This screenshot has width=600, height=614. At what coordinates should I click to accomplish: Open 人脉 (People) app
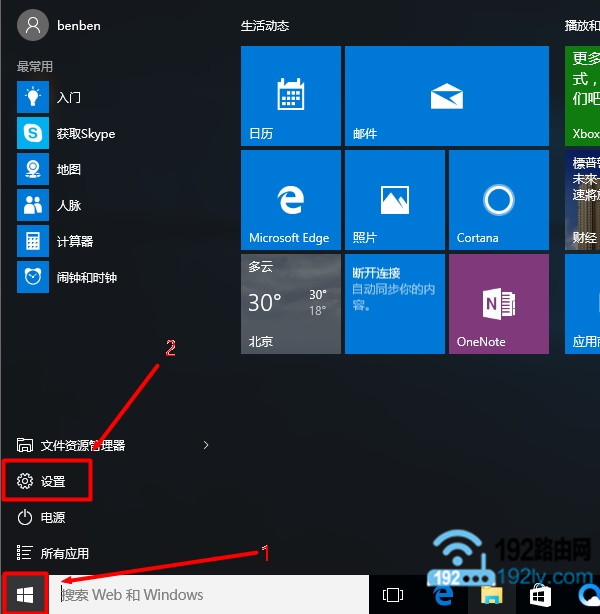click(68, 206)
